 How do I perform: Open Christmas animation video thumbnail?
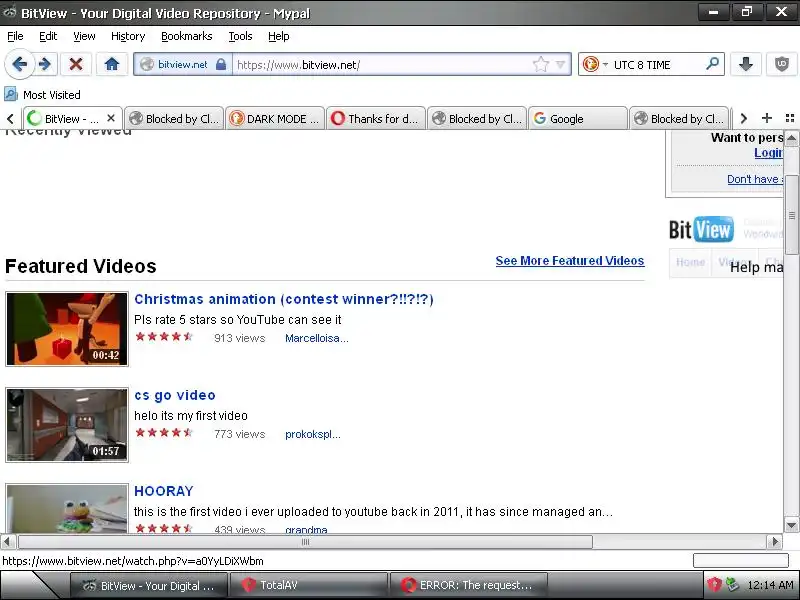67,329
